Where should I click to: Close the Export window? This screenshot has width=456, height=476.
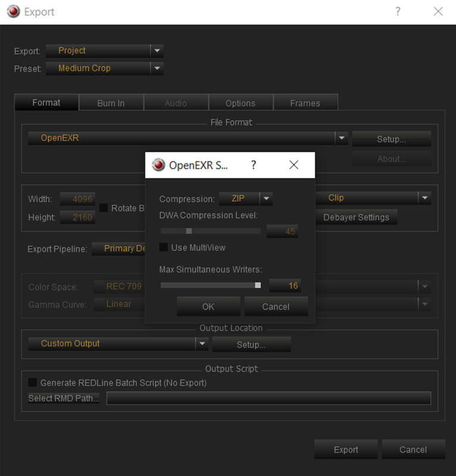tap(438, 11)
